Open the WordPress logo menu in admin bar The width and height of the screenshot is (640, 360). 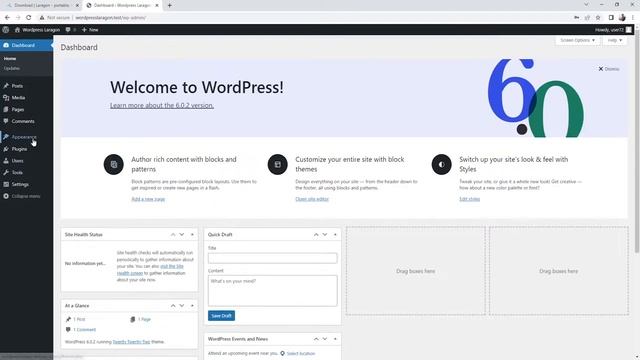click(6, 30)
